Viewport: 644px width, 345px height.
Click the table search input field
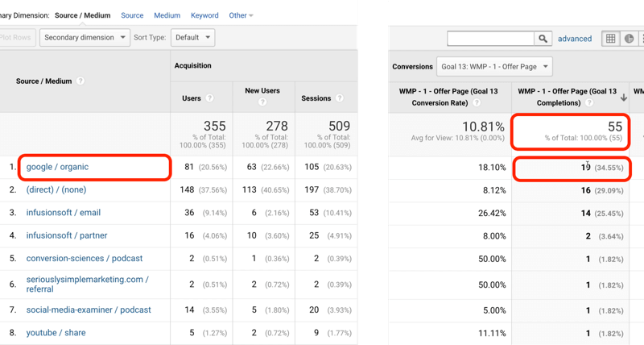coord(490,39)
